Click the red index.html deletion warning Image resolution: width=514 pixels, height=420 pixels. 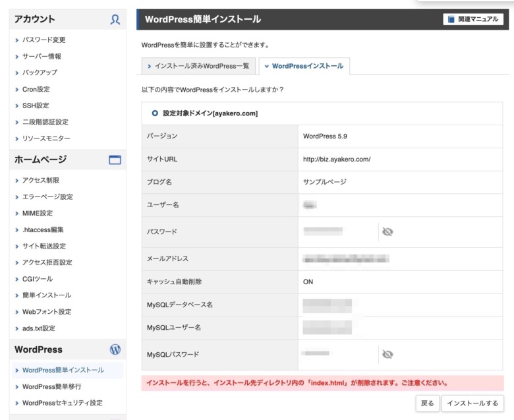322,383
